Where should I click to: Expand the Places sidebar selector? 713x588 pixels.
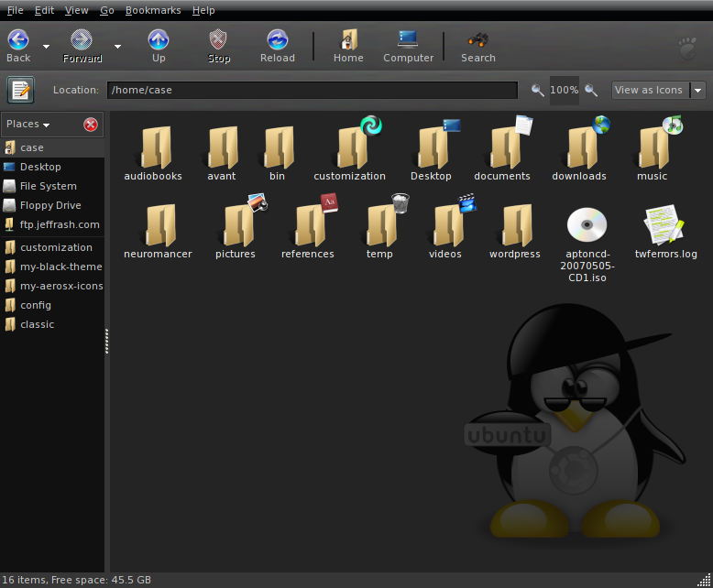pos(28,124)
